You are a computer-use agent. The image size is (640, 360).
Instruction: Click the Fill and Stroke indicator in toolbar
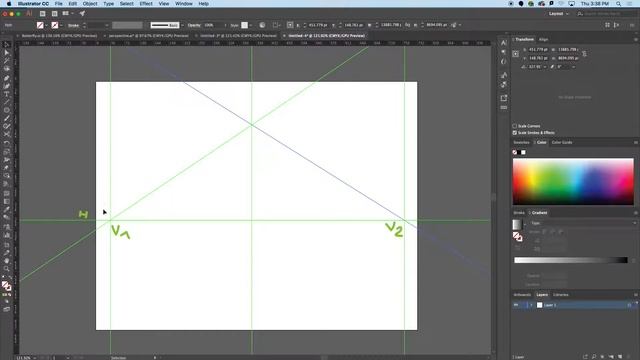click(x=7, y=286)
